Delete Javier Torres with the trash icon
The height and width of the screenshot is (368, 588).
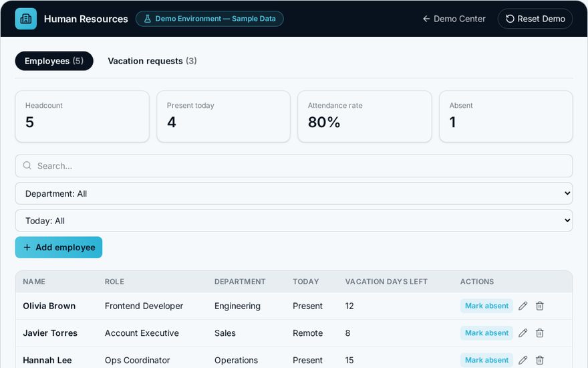(540, 333)
